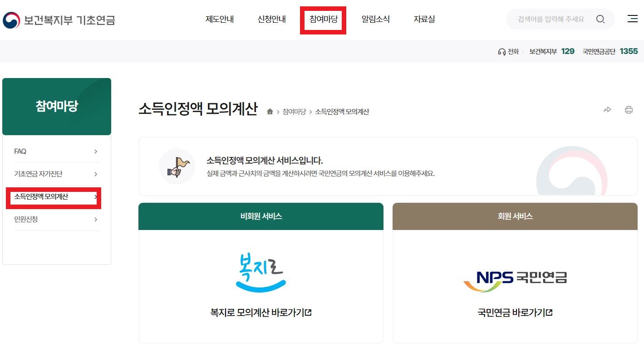Expand the 소득인정액 모의계산 sidebar chevron
The height and width of the screenshot is (357, 644).
tap(96, 197)
